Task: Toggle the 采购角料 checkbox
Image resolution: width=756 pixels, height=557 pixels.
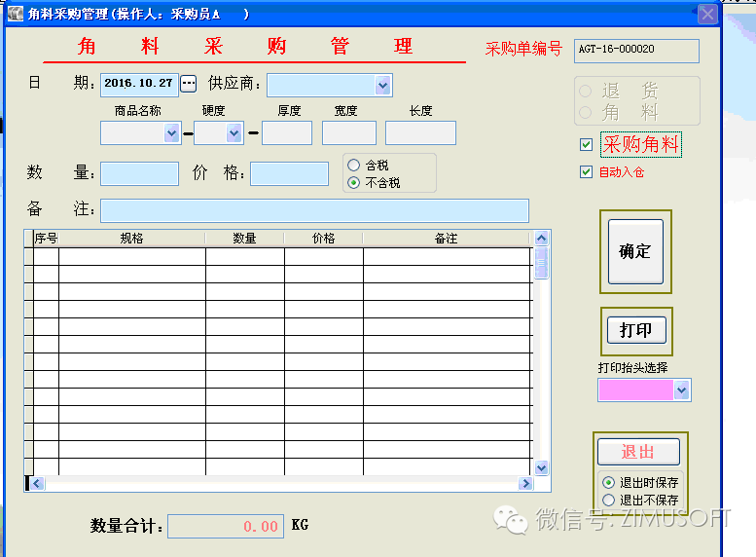Action: pyautogui.click(x=586, y=145)
